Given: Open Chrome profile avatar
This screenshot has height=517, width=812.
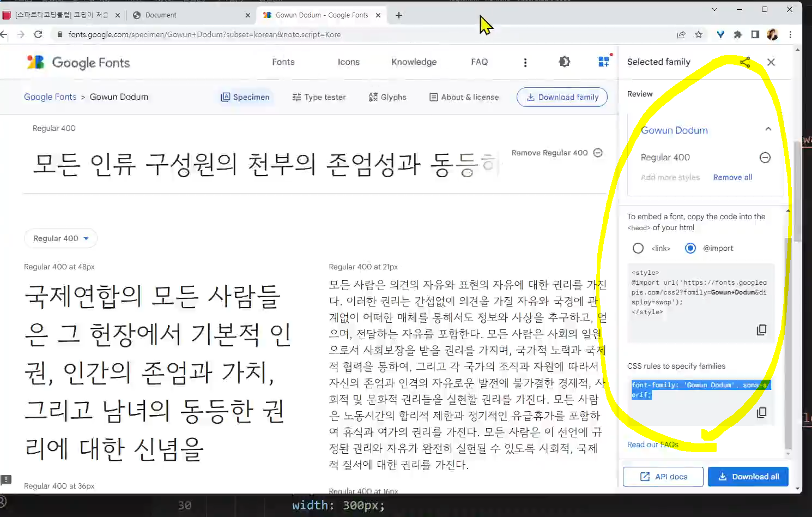Looking at the screenshot, I should pos(772,34).
